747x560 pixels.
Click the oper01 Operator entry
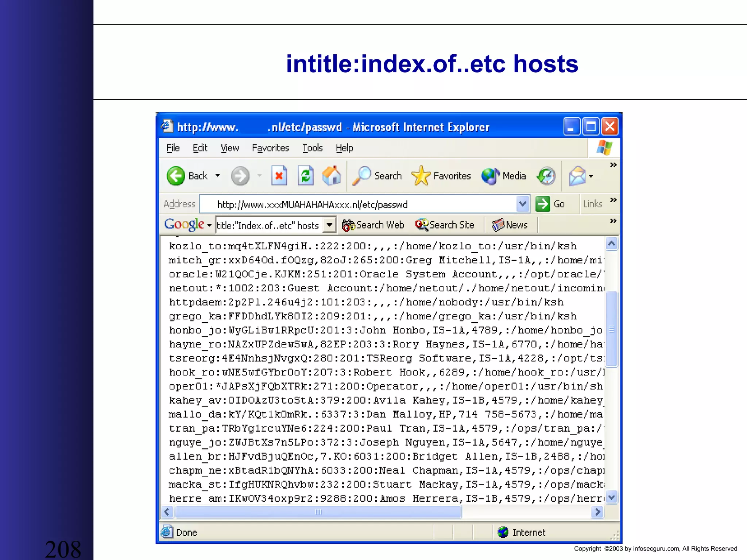[386, 386]
